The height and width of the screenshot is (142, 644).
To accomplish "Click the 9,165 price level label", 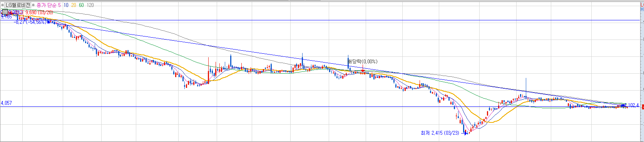I will tap(6, 17).
